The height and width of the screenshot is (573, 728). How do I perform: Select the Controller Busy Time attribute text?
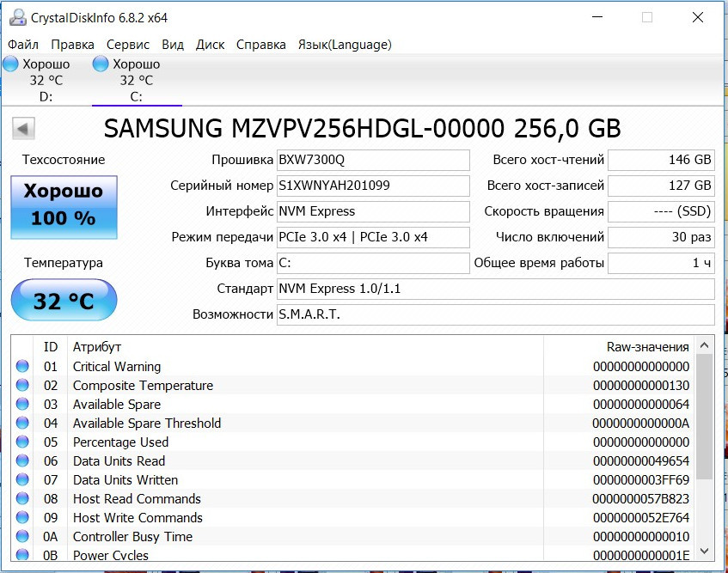pyautogui.click(x=132, y=537)
